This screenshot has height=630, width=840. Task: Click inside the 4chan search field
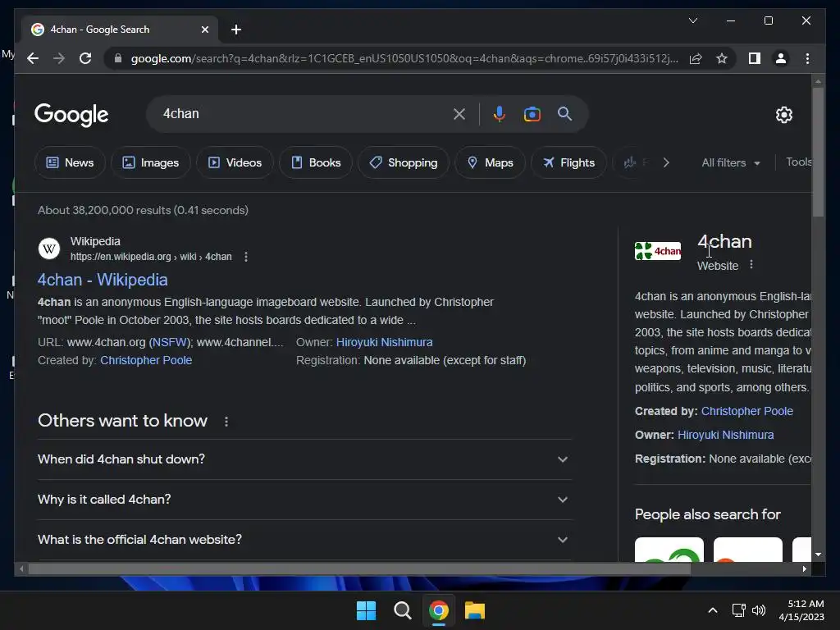(303, 113)
